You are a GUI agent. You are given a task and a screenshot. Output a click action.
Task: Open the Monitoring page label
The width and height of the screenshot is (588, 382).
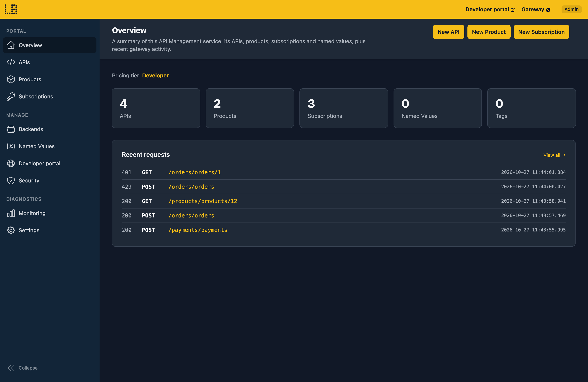coord(32,213)
